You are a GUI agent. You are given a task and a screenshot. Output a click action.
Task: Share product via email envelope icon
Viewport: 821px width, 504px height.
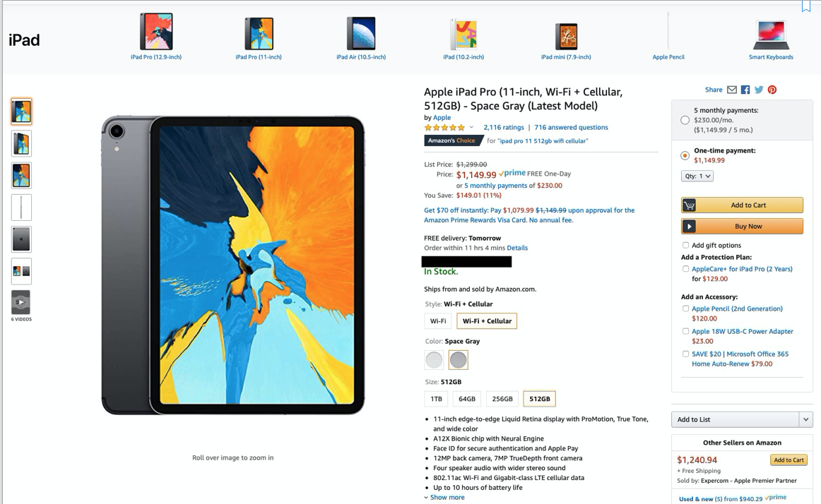click(731, 90)
